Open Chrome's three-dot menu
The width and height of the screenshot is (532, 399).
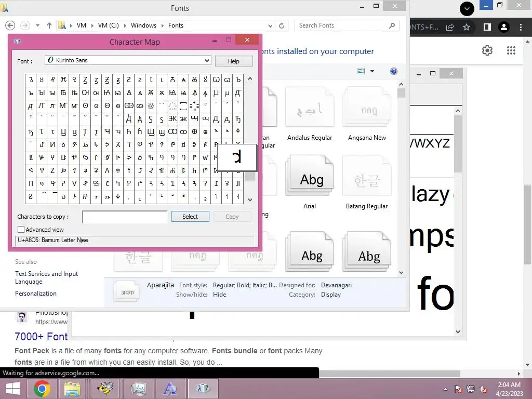[x=521, y=27]
